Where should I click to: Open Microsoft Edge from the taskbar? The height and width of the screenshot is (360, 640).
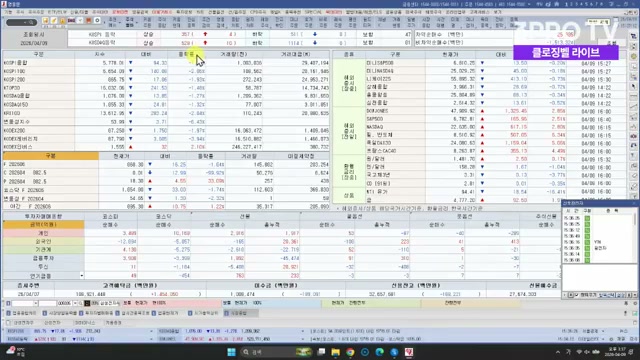[380, 352]
